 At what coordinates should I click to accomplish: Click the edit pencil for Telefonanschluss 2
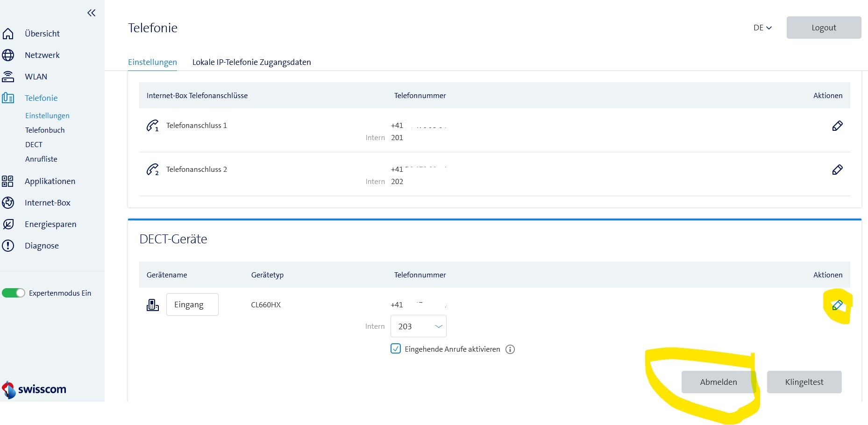pyautogui.click(x=837, y=170)
